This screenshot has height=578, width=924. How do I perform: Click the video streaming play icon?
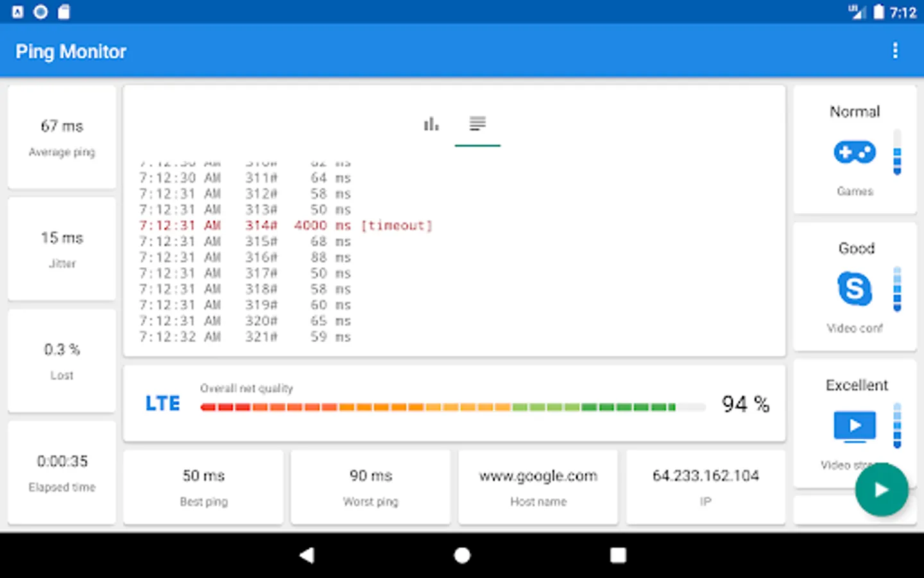854,426
